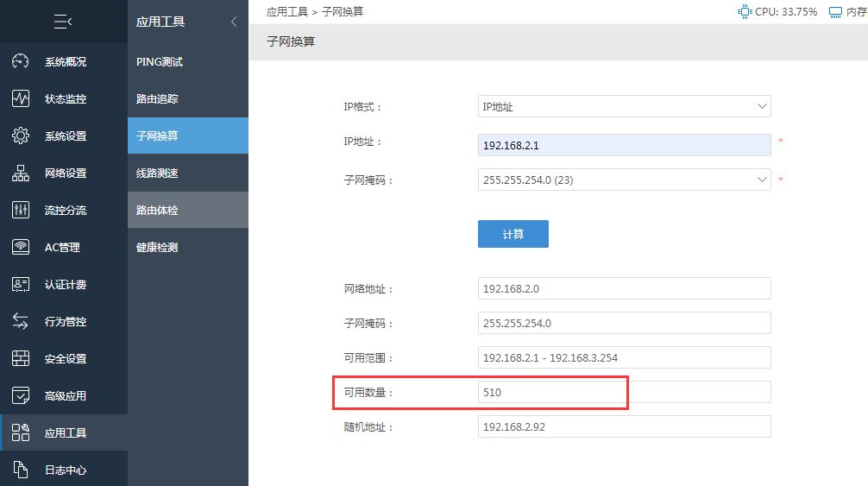Open 系统概况 dashboard icon
868x486 pixels.
pos(21,61)
